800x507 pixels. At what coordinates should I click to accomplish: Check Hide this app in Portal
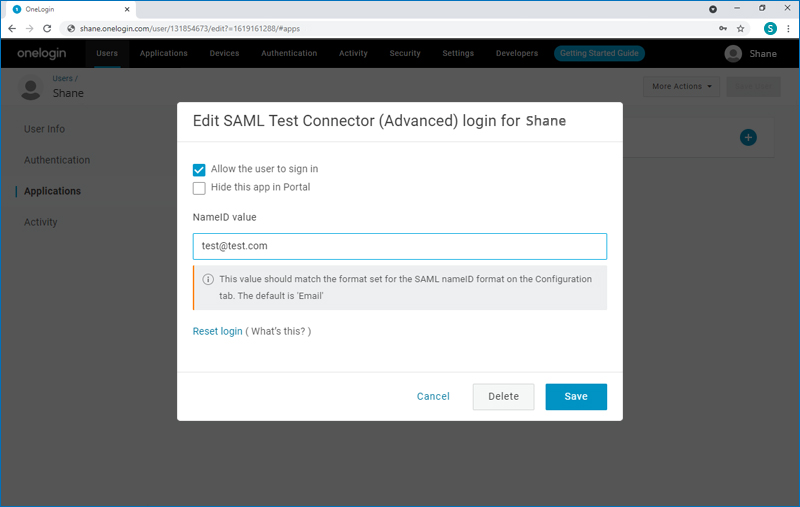click(199, 188)
